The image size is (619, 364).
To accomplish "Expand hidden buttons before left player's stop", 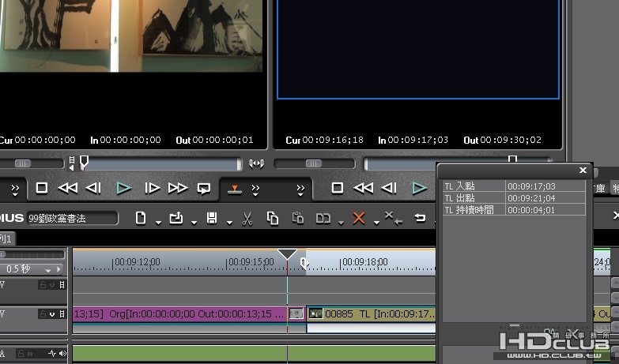I will pos(15,190).
